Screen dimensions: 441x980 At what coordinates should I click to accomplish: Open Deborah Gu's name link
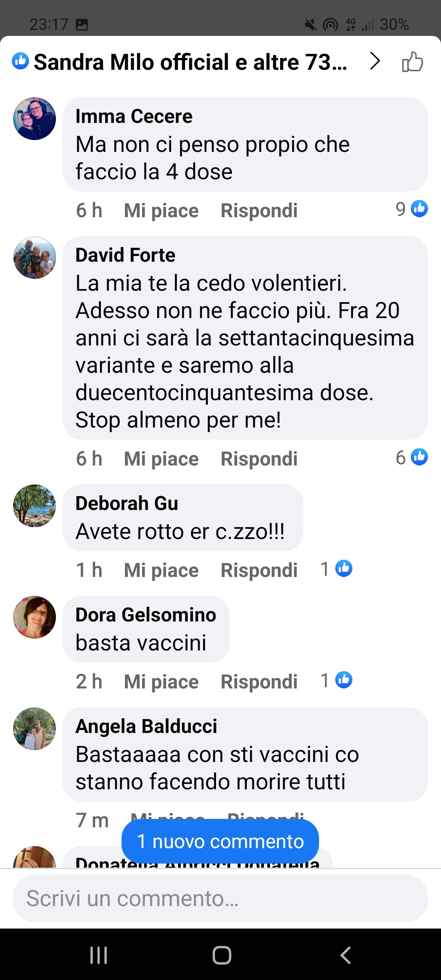tap(127, 503)
